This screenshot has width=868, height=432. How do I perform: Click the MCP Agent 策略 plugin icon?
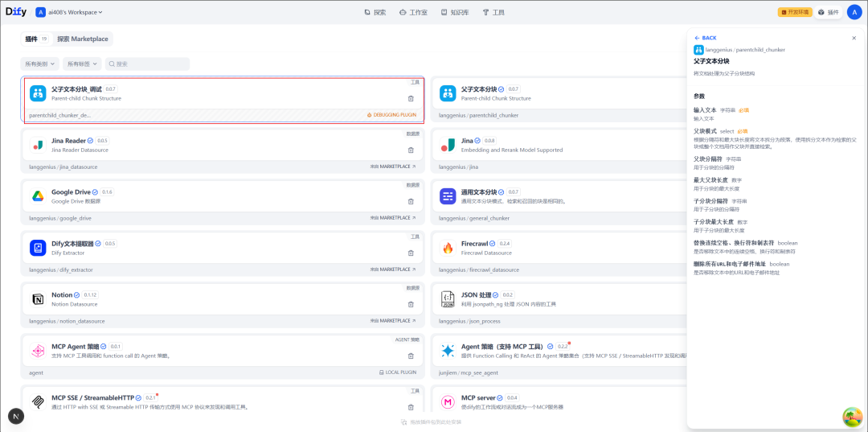pos(38,351)
